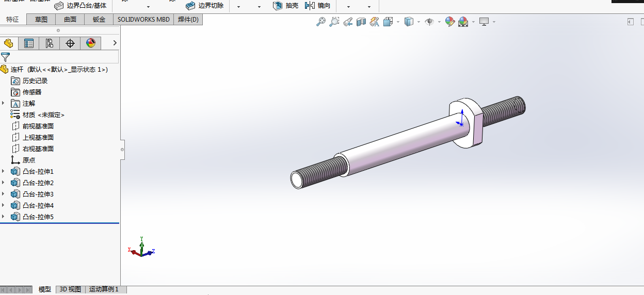Open the DimXpertManager crosshair tab
Screen dimensions: 644x295
click(x=70, y=43)
